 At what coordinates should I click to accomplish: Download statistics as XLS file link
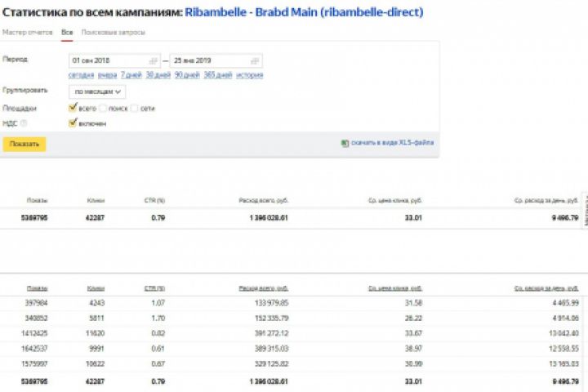tap(392, 143)
